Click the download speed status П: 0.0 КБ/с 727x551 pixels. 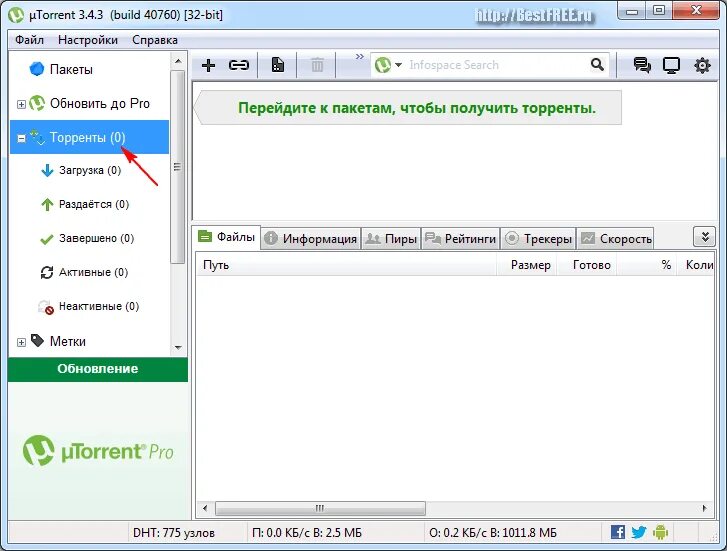point(306,533)
